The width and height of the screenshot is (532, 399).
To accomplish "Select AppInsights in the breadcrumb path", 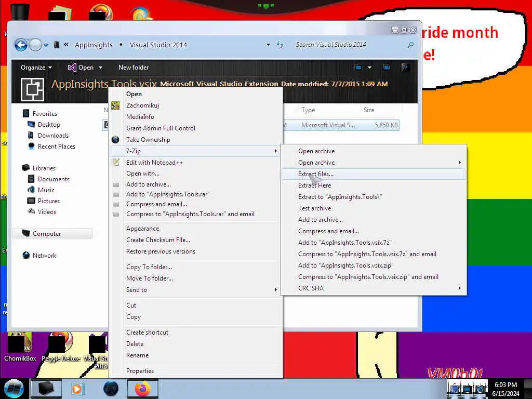I will pos(94,45).
